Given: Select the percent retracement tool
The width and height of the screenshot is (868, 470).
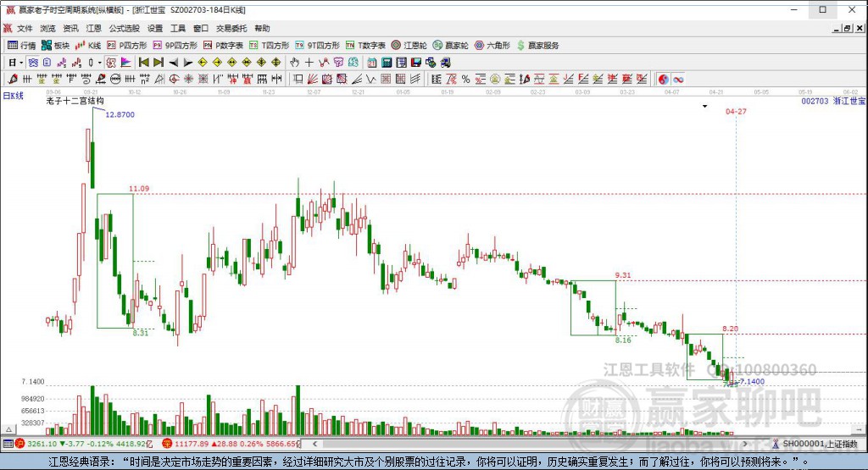Looking at the screenshot, I should click(465, 79).
